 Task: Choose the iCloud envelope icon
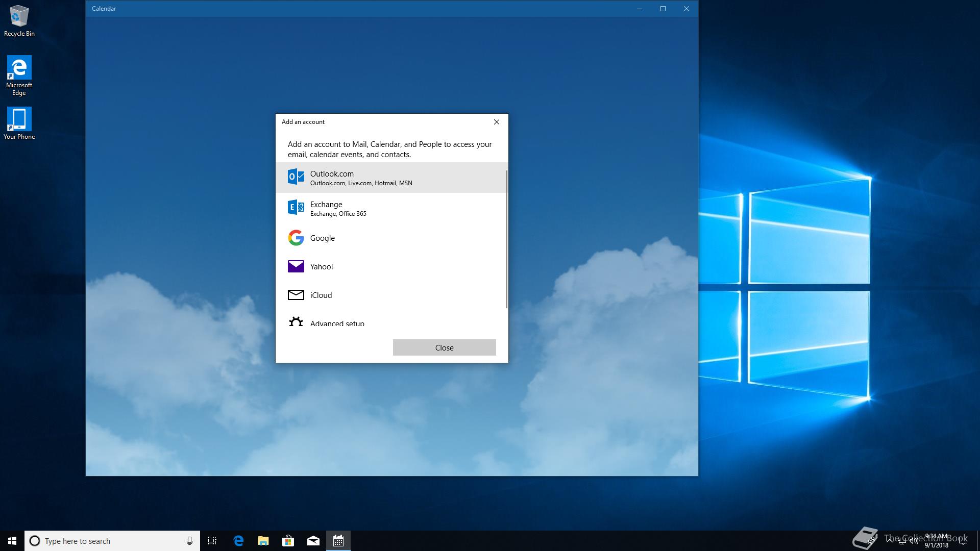click(x=296, y=295)
